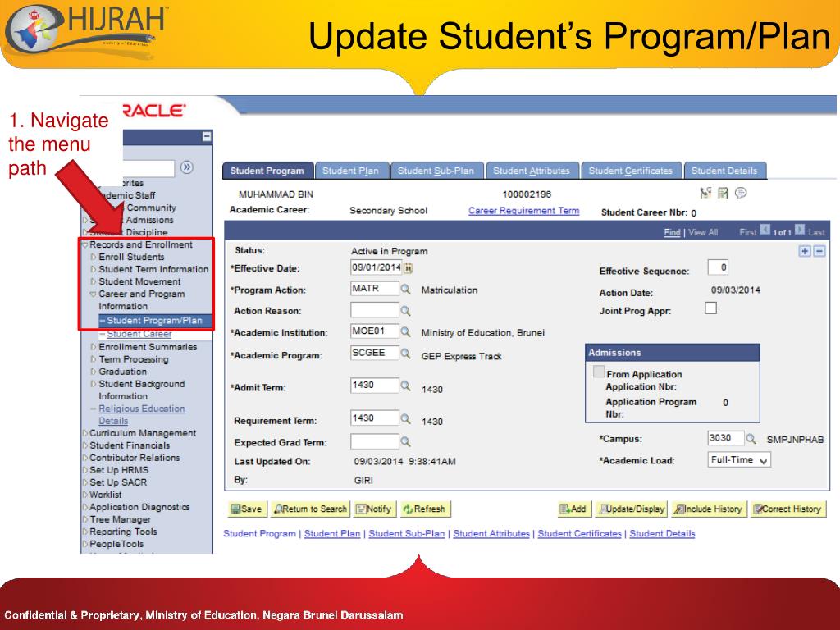Select the Student Program tab
Image resolution: width=840 pixels, height=630 pixels.
click(268, 171)
